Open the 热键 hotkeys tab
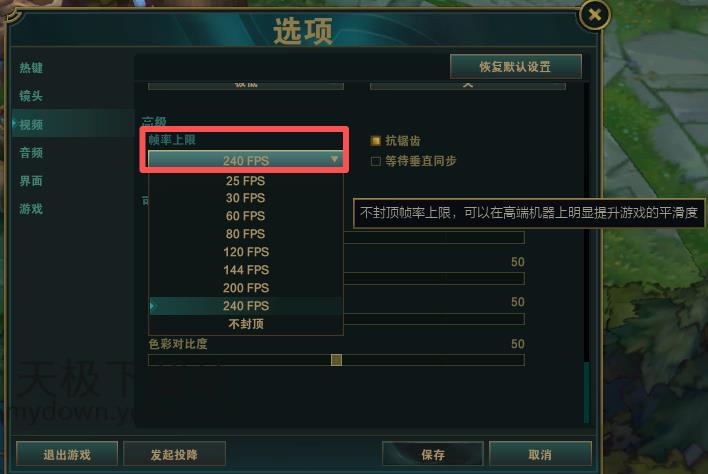 (x=31, y=68)
